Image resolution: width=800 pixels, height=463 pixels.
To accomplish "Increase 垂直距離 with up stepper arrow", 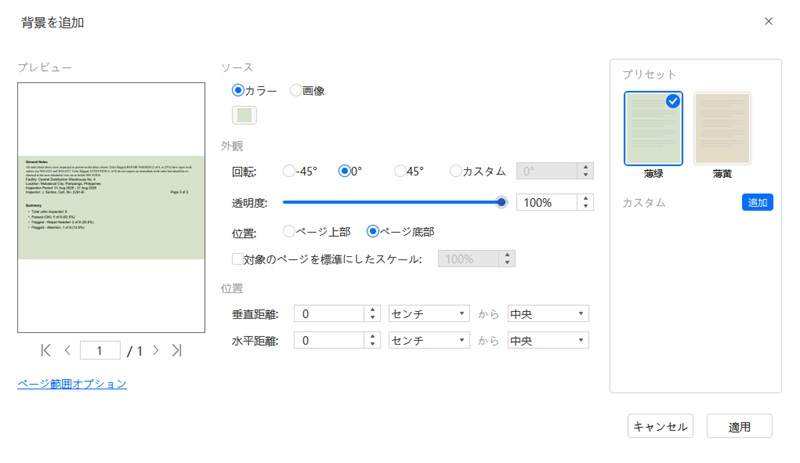I will pos(372,310).
